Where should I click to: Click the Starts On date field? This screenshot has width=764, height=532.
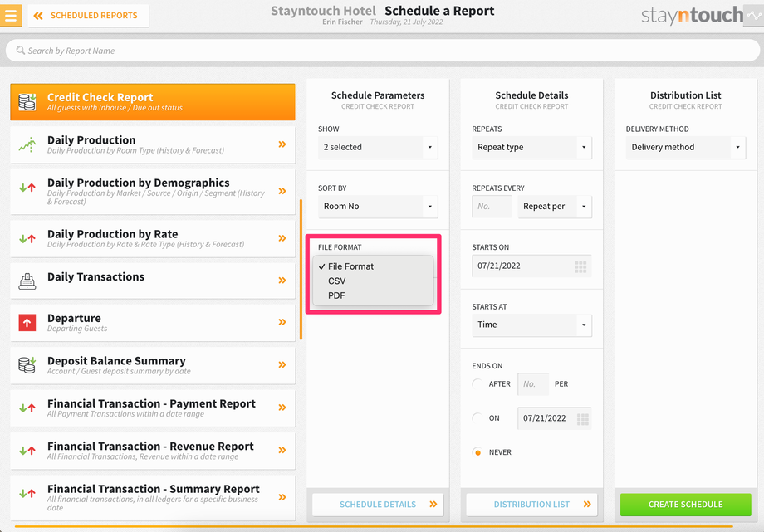tap(531, 266)
